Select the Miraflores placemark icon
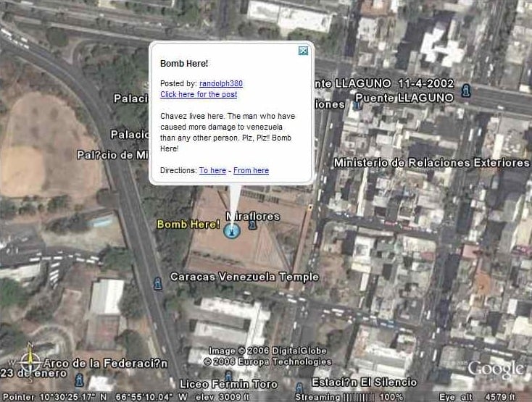This screenshot has width=532, height=402. point(252,224)
